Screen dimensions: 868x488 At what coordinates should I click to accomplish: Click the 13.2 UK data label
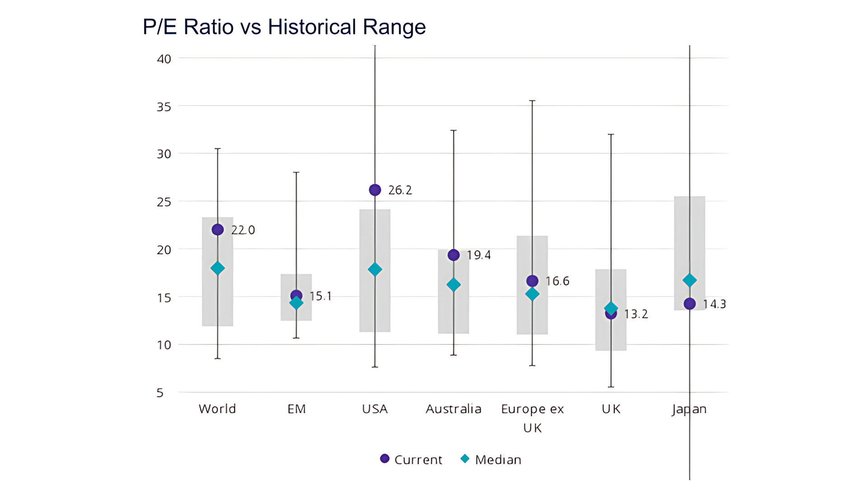(636, 314)
